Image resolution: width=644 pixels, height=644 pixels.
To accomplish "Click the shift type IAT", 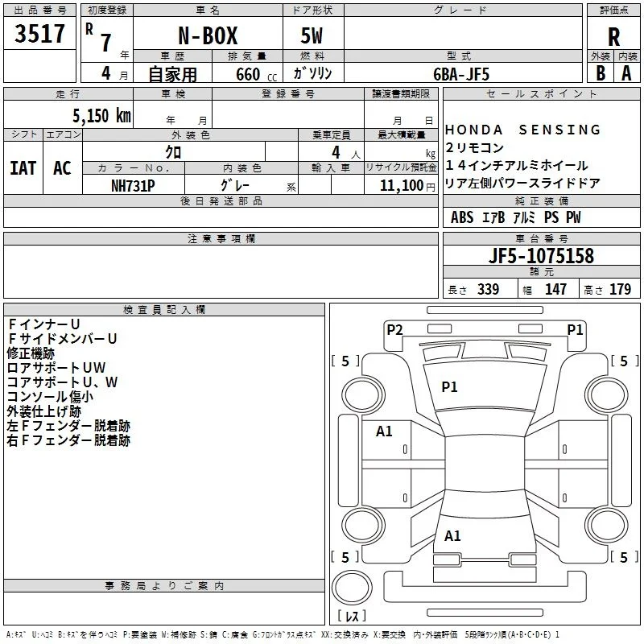I will [x=23, y=168].
